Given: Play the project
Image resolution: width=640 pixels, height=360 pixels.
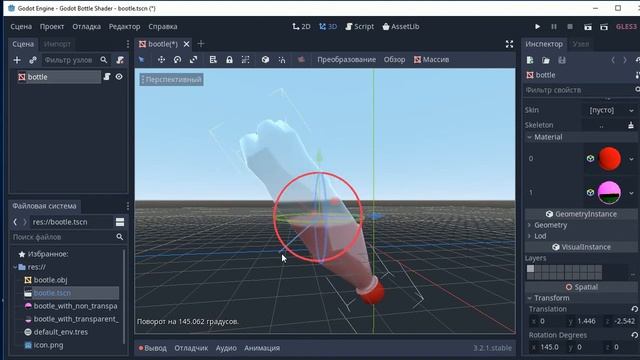Looking at the screenshot, I should (x=538, y=27).
